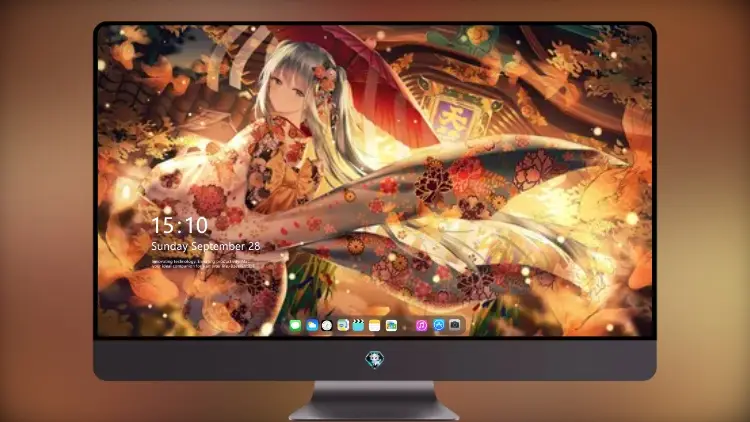Open the app icon left of the clapperboard

(x=342, y=325)
